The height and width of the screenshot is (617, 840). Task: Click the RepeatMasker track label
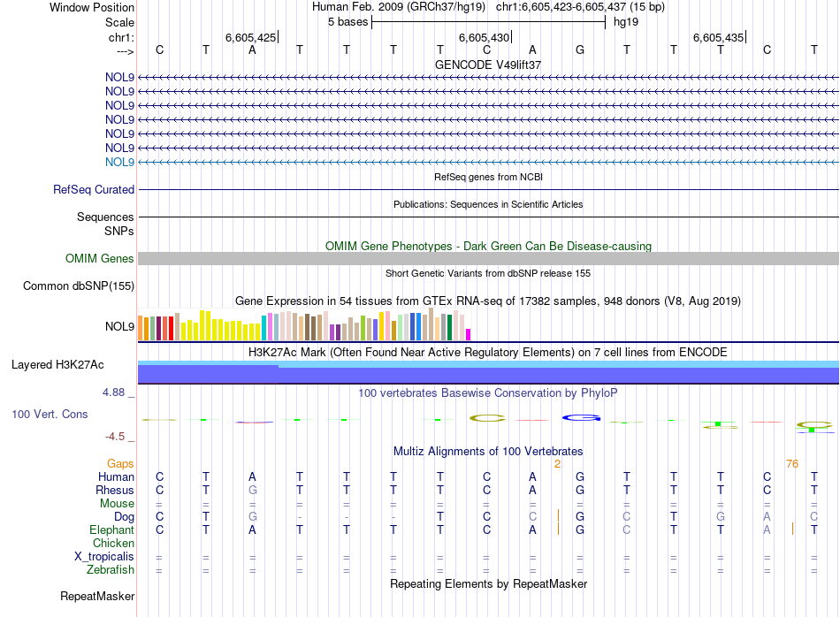click(97, 597)
